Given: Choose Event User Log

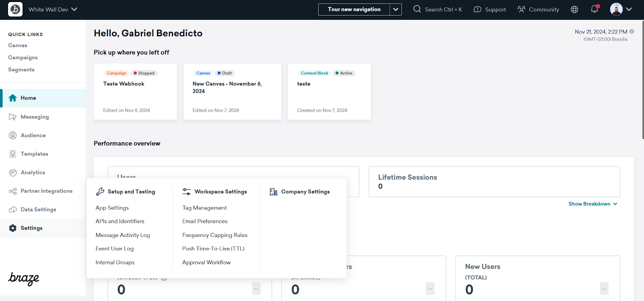Looking at the screenshot, I should [115, 249].
